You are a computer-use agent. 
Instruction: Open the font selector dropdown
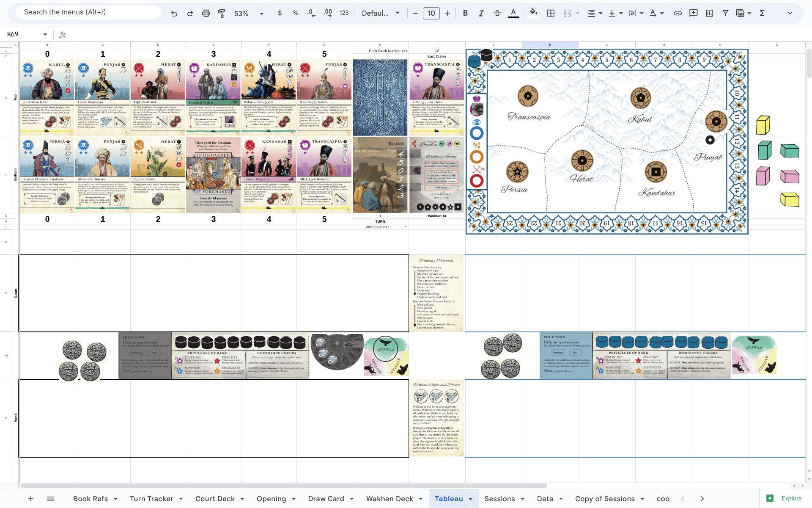pos(380,13)
